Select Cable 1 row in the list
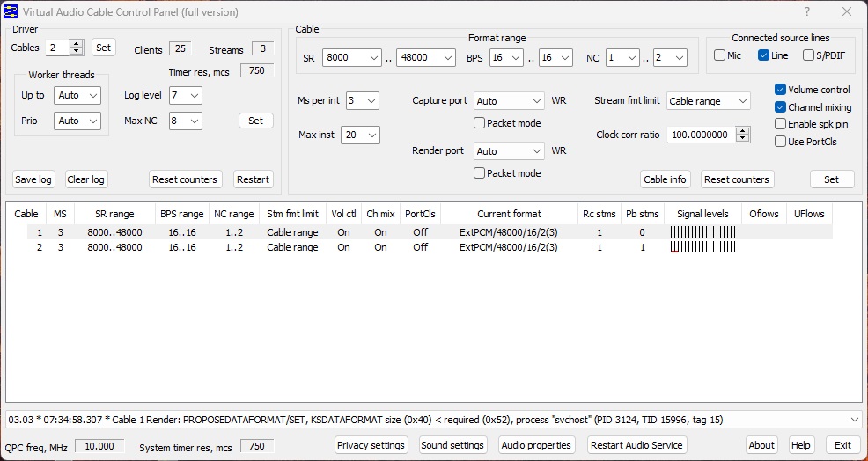 point(419,232)
